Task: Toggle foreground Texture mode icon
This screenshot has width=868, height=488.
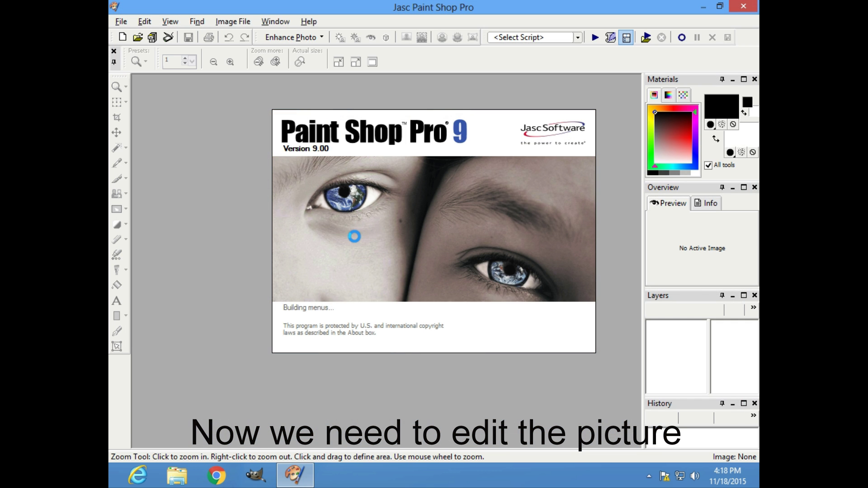Action: [x=722, y=124]
